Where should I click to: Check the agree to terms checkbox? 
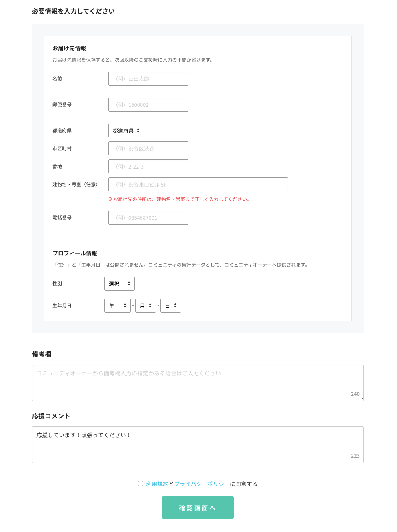tap(140, 484)
